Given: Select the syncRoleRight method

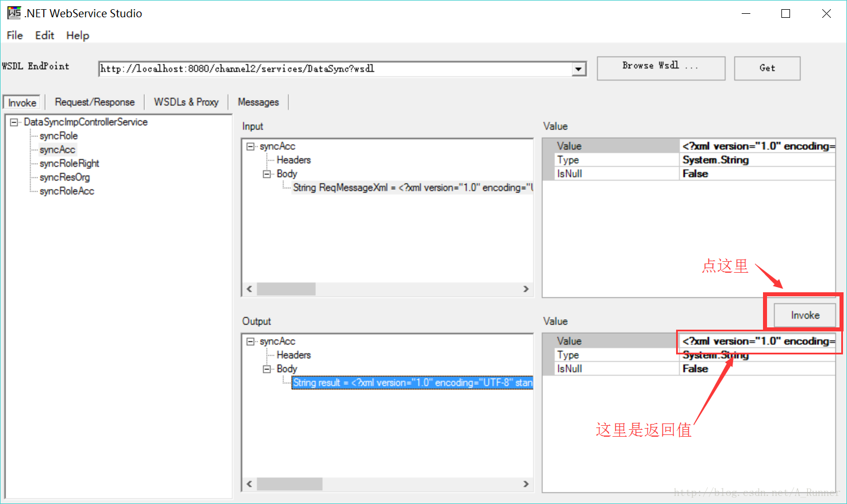Looking at the screenshot, I should [70, 163].
